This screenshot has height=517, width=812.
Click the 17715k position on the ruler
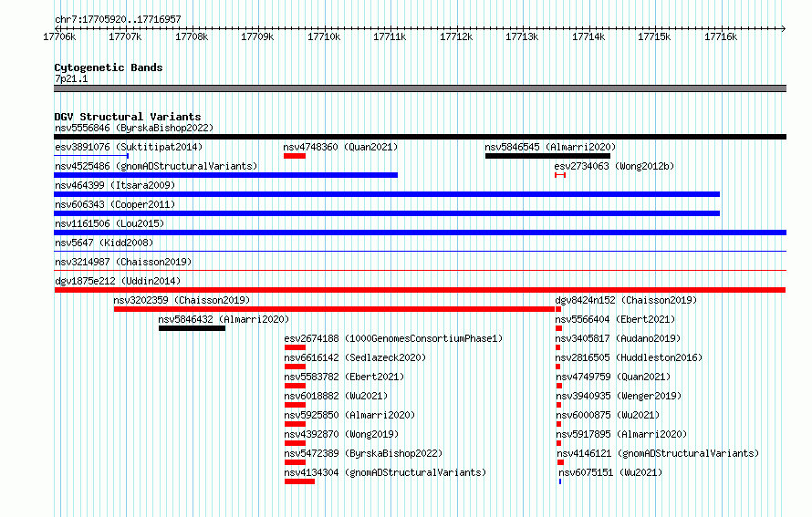click(x=654, y=36)
